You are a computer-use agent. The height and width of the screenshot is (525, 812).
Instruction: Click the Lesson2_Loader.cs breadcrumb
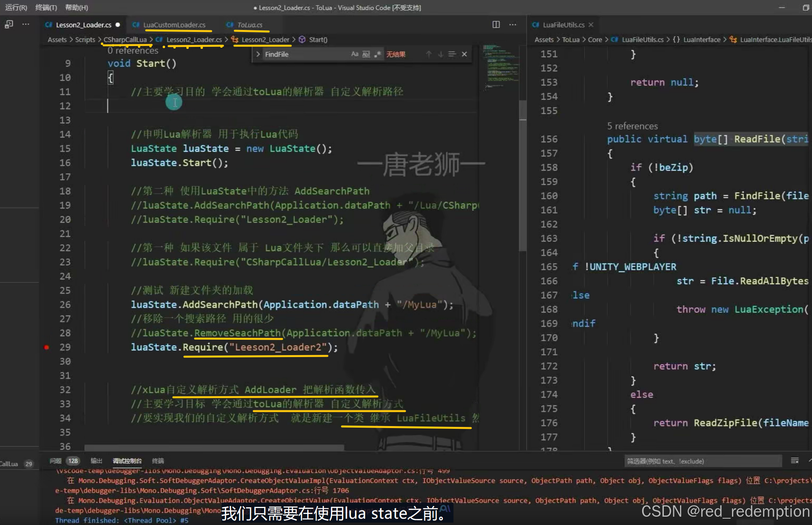pos(194,40)
